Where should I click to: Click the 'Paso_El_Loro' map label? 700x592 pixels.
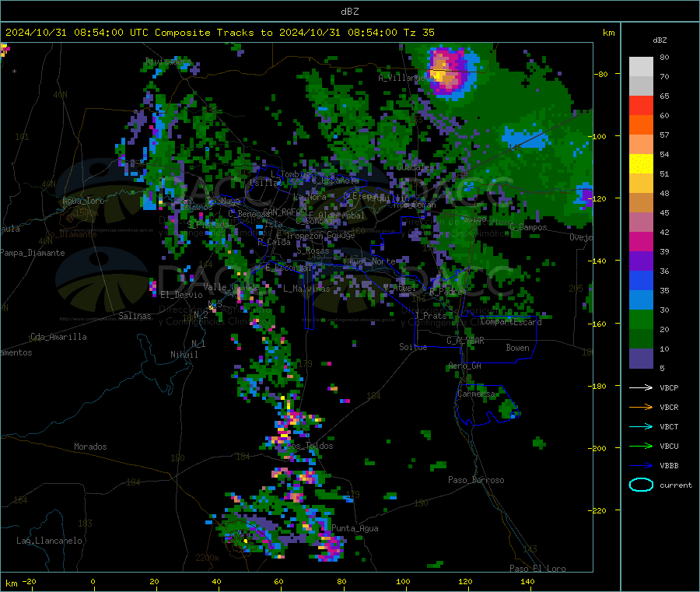click(537, 569)
